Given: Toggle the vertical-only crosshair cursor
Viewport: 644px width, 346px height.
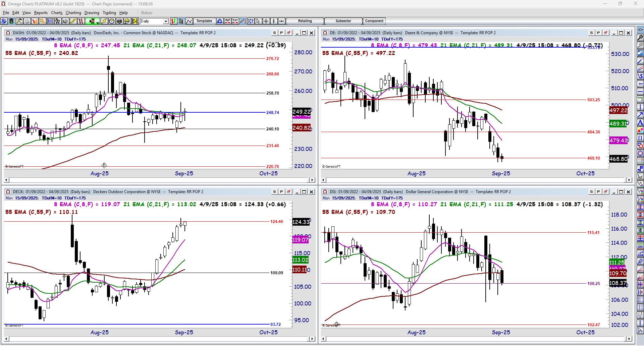Looking at the screenshot, I should click(274, 21).
